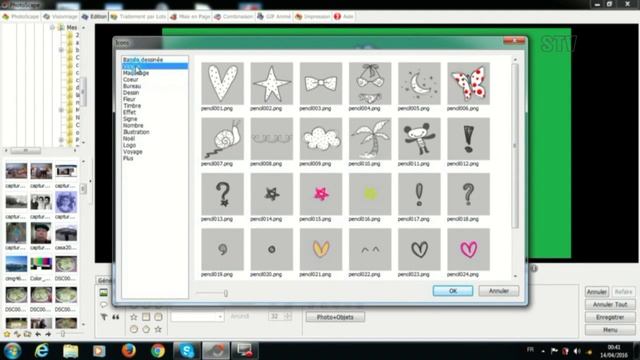Choose the pink star pencil015.png icon

[321, 194]
